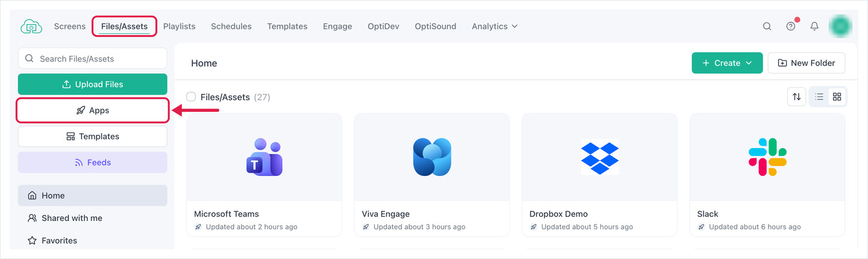Open the OptiSound tab
The width and height of the screenshot is (868, 259).
(x=435, y=27)
